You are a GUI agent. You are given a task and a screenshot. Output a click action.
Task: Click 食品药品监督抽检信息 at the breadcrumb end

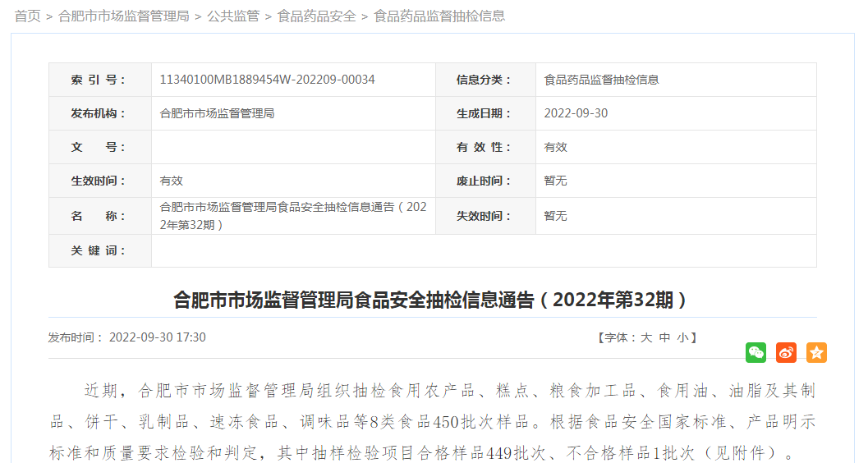pyautogui.click(x=439, y=16)
